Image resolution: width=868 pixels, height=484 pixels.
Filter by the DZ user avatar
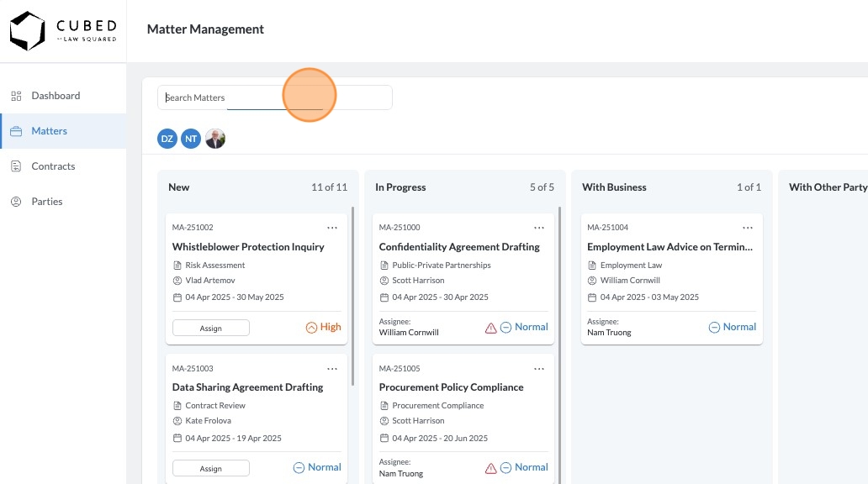(x=167, y=139)
